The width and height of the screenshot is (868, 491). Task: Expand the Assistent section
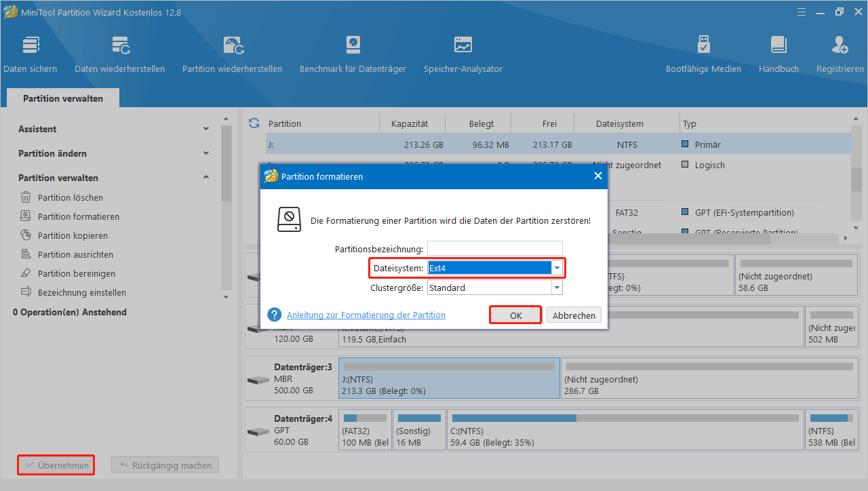[x=206, y=129]
